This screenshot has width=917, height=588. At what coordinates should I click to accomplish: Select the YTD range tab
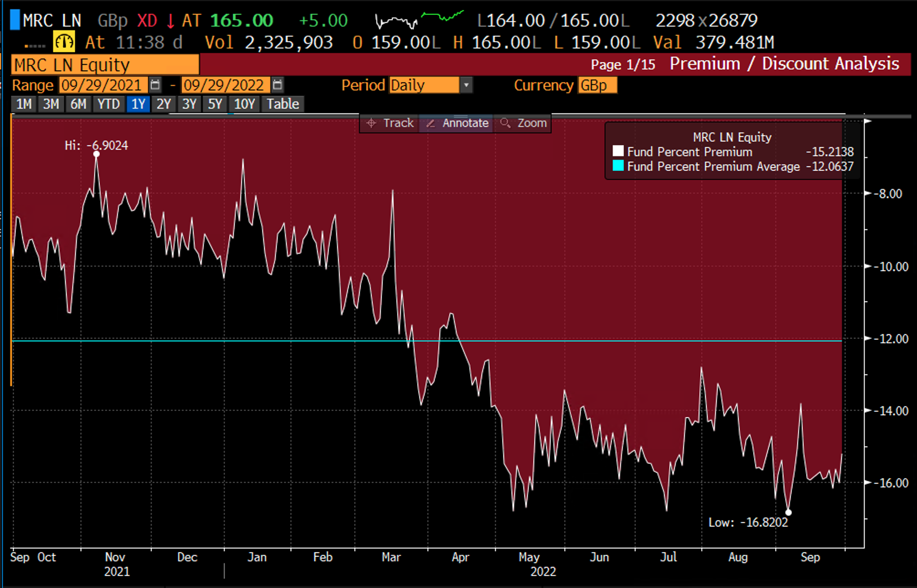108,104
